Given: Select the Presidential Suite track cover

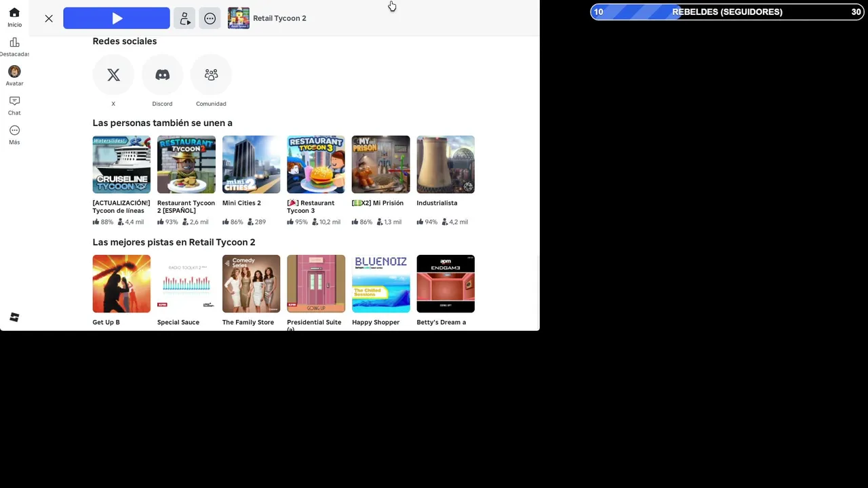Looking at the screenshot, I should pyautogui.click(x=316, y=284).
